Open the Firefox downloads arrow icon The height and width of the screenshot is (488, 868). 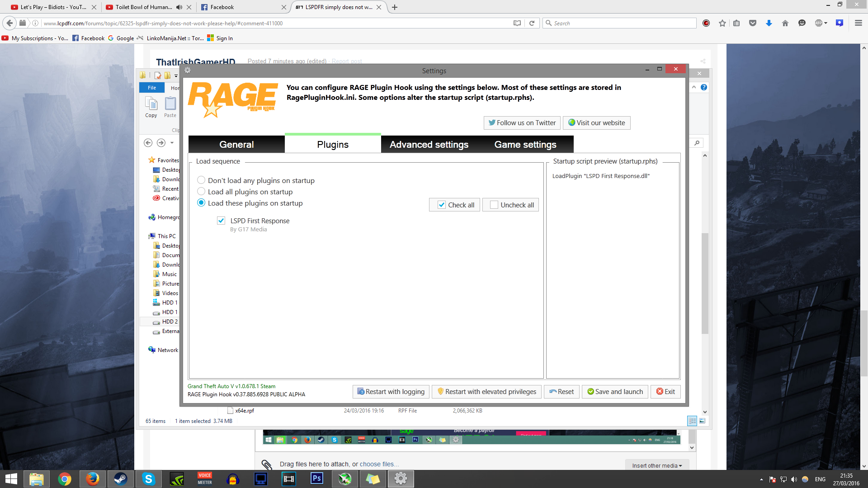(x=769, y=23)
